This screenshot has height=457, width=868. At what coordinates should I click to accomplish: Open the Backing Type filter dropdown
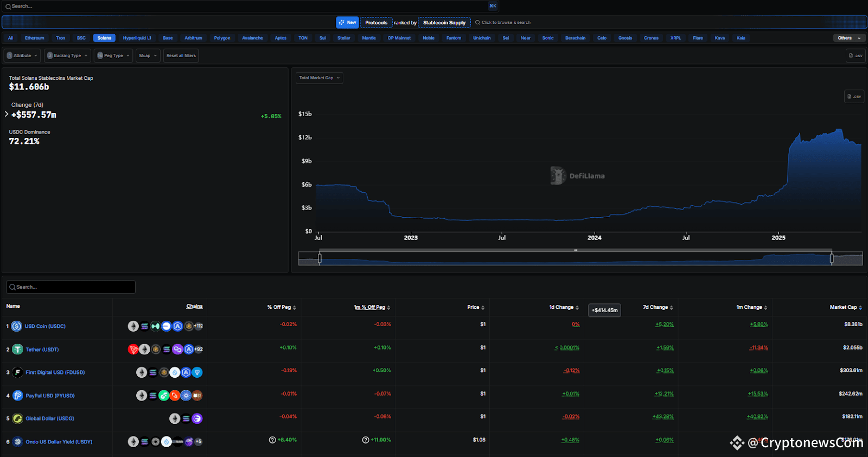pos(67,55)
